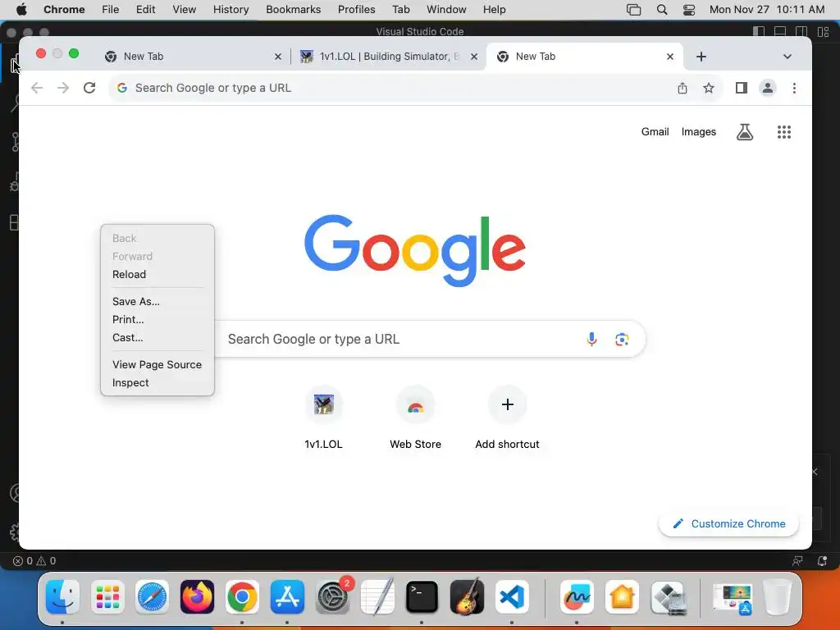This screenshot has width=840, height=630.
Task: Open Visual Studio Code from the Dock
Action: point(512,597)
